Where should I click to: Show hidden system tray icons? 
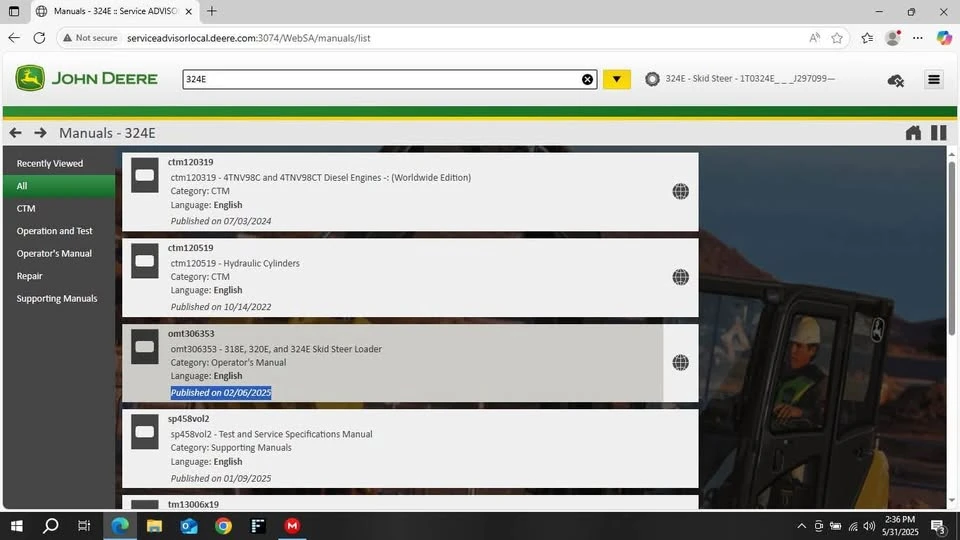coord(801,526)
